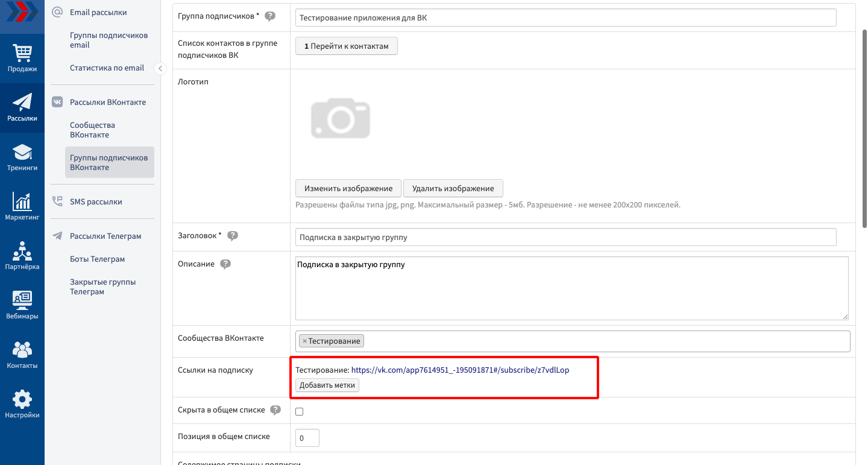Open the Вебинары monitor icon
Screen dimensions: 868x465
[x=22, y=305]
